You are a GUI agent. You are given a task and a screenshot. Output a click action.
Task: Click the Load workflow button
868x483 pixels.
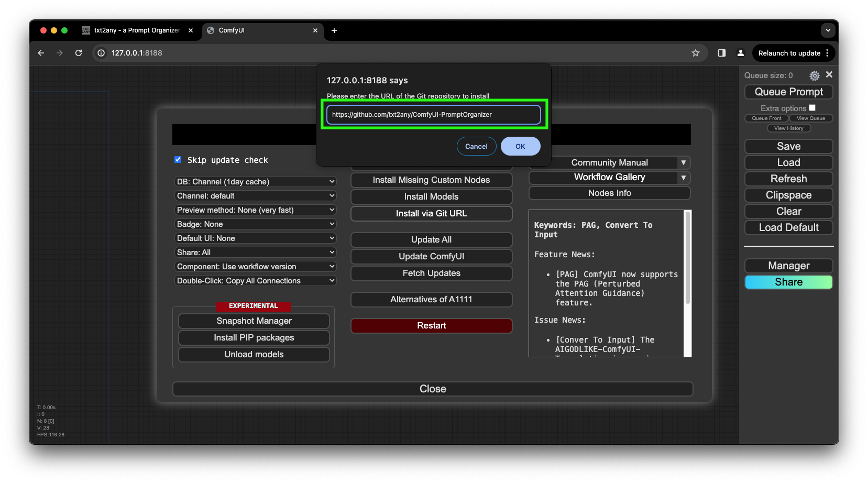788,163
